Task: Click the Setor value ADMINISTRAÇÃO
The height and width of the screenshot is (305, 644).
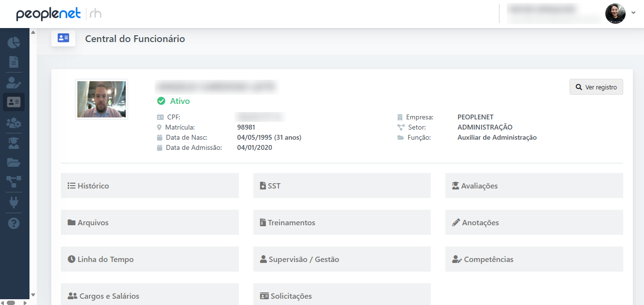Action: [485, 127]
